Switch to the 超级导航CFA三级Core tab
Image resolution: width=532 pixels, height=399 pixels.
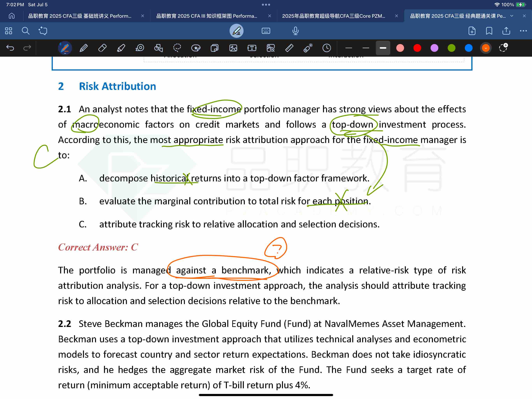[334, 16]
